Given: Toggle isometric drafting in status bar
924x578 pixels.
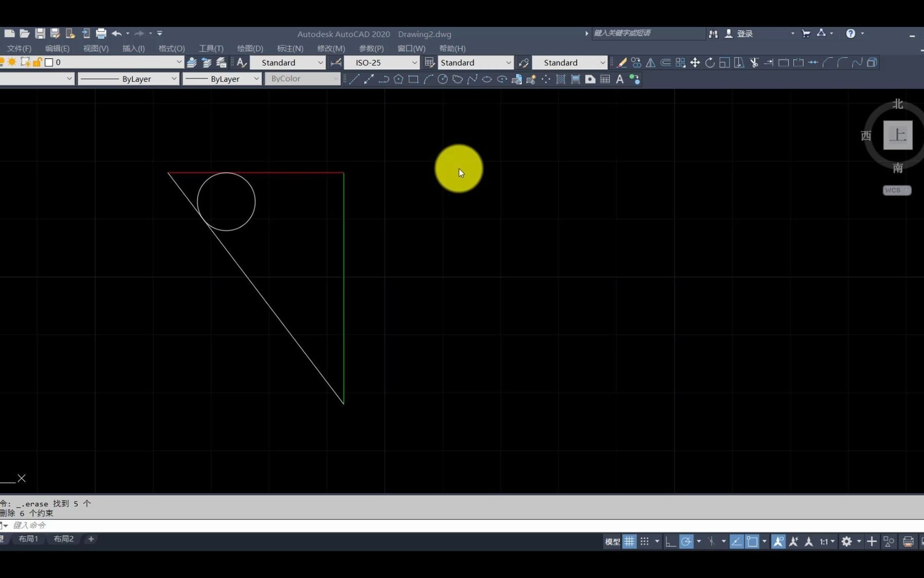Looking at the screenshot, I should 711,541.
